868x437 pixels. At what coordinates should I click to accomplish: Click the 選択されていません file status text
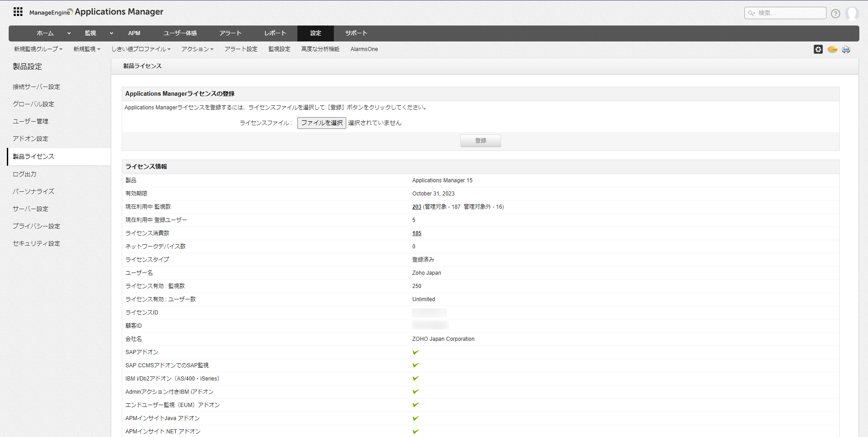pos(375,123)
